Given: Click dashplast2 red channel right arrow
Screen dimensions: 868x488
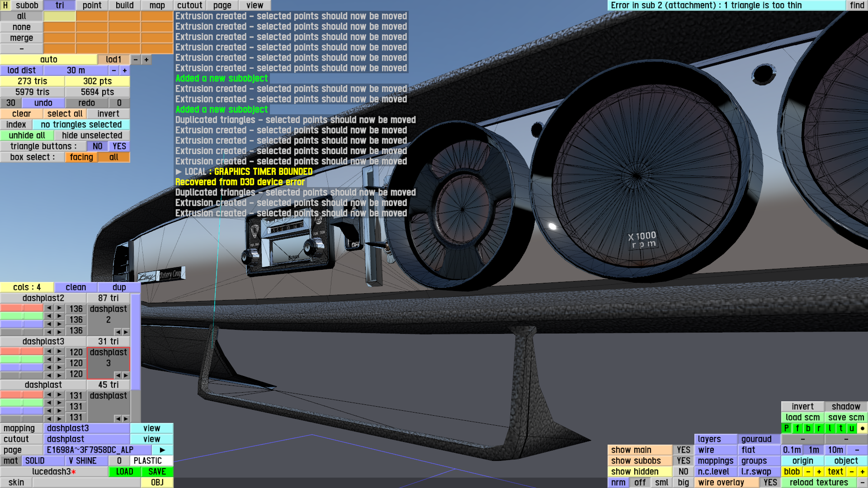Looking at the screenshot, I should tap(59, 308).
